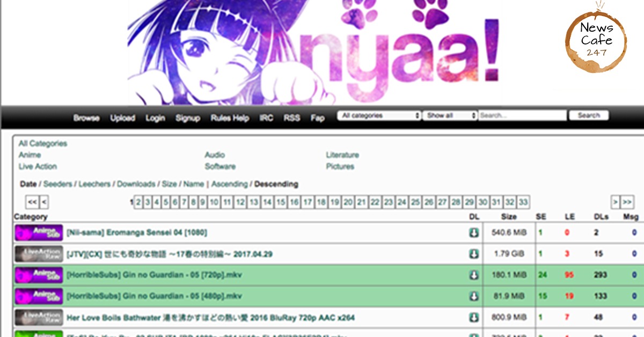Go to page 2

(138, 202)
